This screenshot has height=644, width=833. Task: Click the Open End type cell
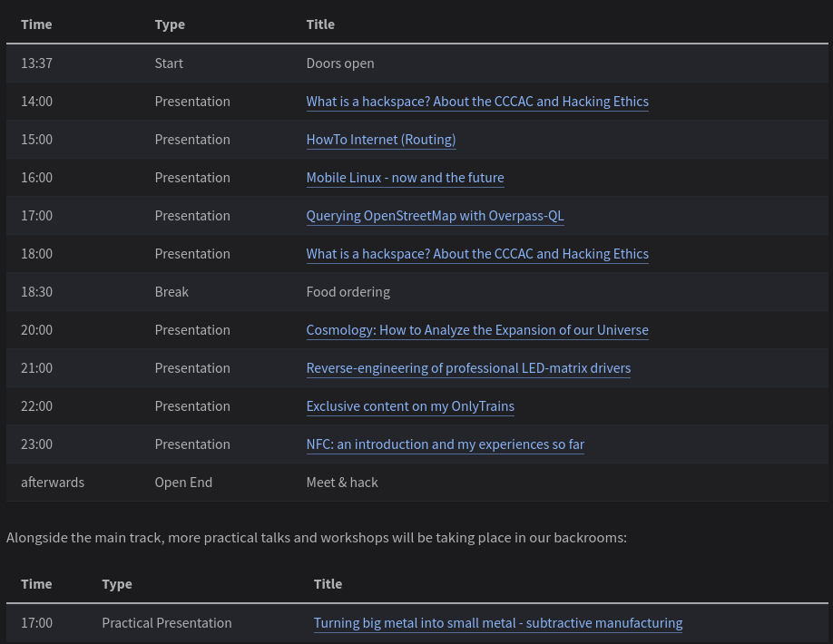tap(183, 483)
